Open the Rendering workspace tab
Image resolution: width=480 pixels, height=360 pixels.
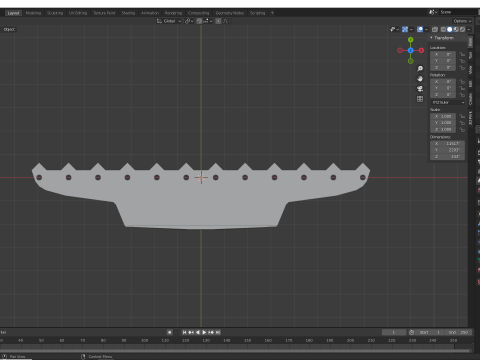pos(173,13)
